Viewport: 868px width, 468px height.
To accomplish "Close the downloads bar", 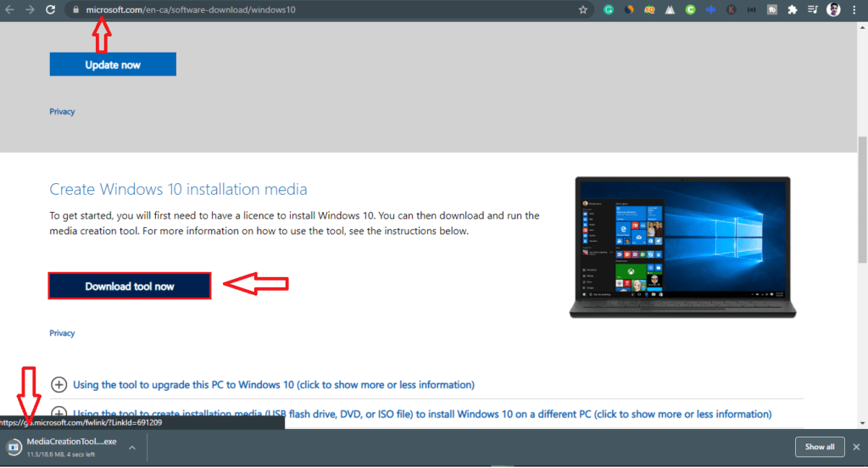I will point(856,447).
